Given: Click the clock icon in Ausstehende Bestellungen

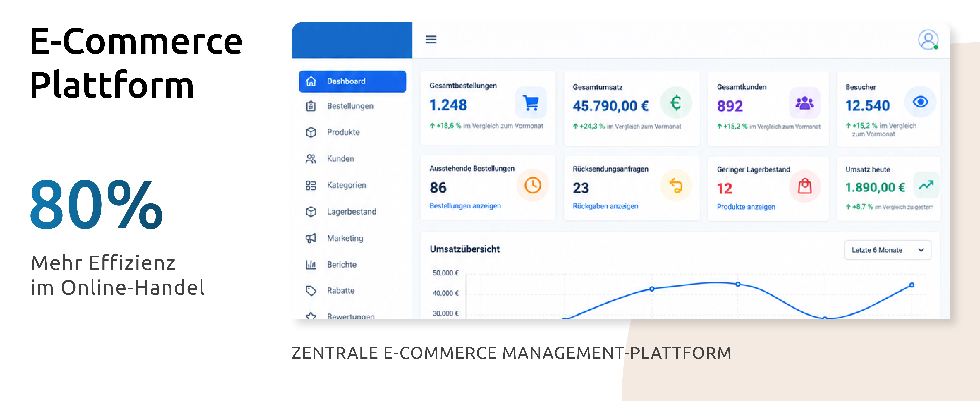Looking at the screenshot, I should point(533,185).
